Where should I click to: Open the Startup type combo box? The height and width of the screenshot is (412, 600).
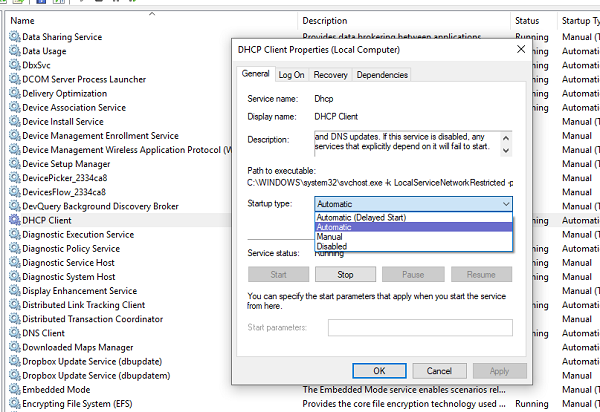click(413, 204)
